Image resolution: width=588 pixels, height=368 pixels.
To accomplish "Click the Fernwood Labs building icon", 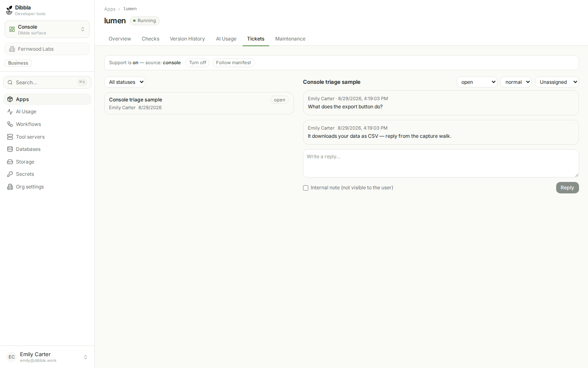I will coord(12,49).
